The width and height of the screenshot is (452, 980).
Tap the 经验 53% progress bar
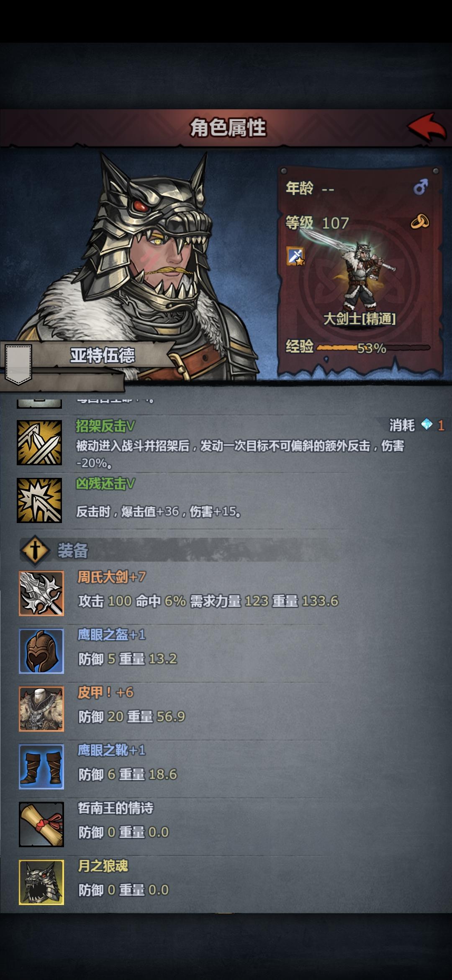pos(373,348)
